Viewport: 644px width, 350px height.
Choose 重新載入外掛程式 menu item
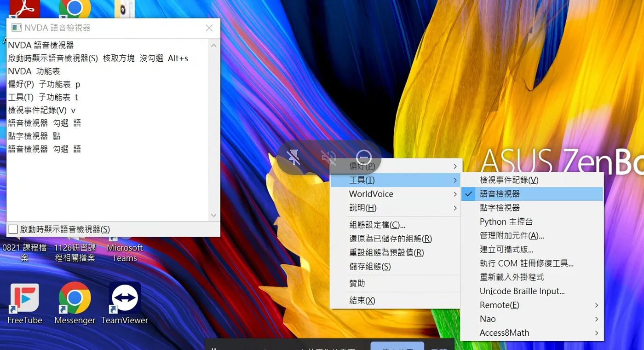tap(532, 277)
